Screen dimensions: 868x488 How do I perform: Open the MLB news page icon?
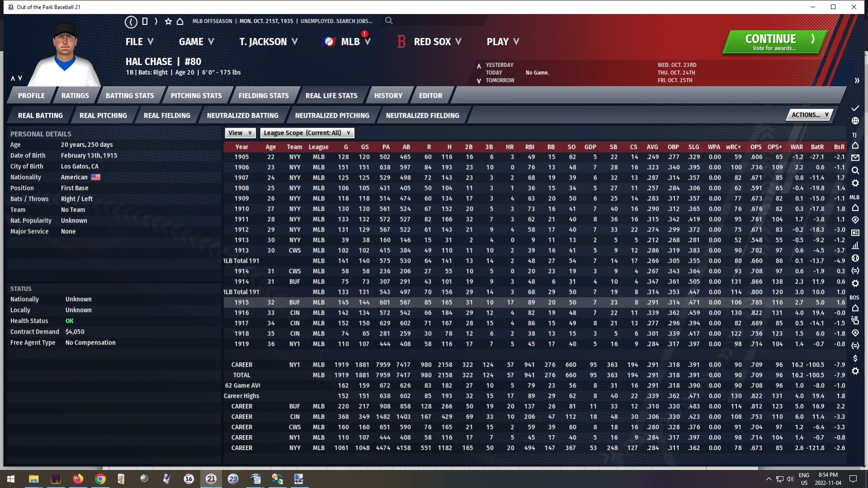point(855,233)
